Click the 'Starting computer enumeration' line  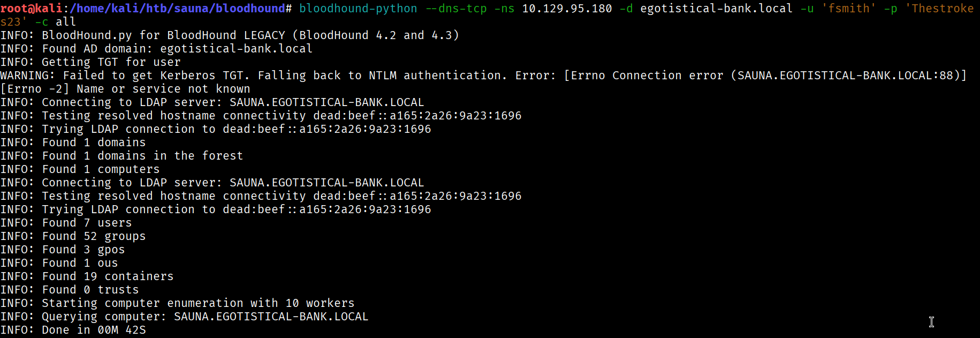[177, 303]
